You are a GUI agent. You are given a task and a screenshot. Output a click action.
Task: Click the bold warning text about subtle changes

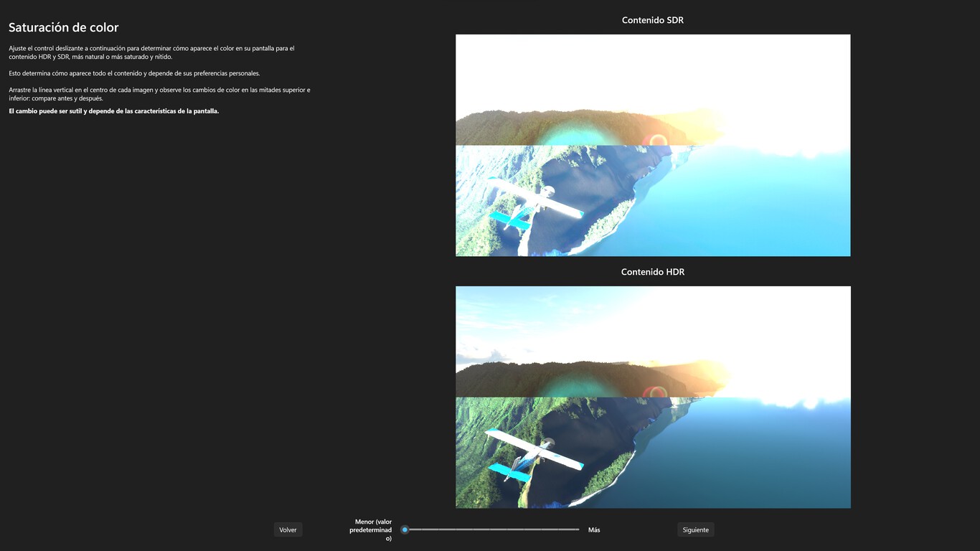(113, 110)
